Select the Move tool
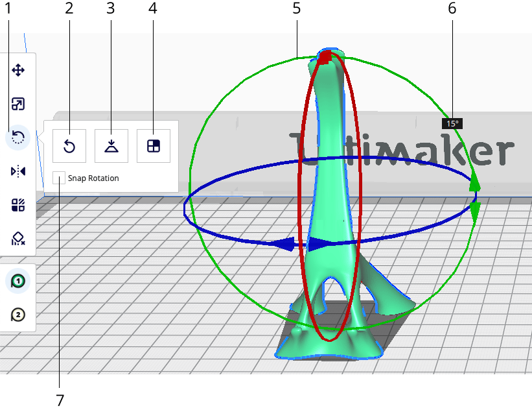 tap(18, 70)
